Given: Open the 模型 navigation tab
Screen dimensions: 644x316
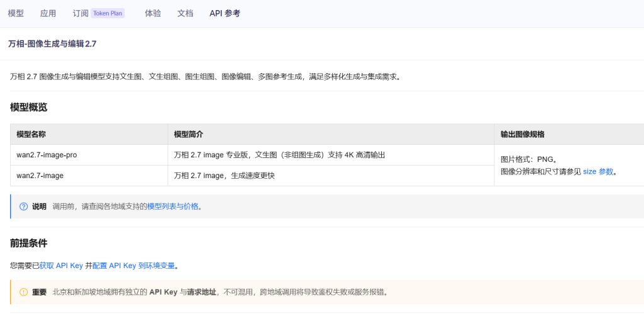Looking at the screenshot, I should tap(16, 13).
